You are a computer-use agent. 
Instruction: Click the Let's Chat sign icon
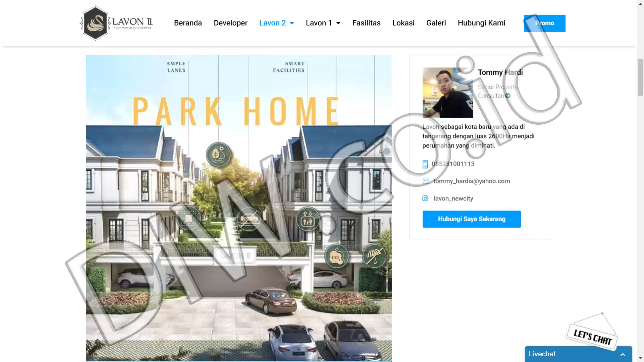pyautogui.click(x=592, y=332)
